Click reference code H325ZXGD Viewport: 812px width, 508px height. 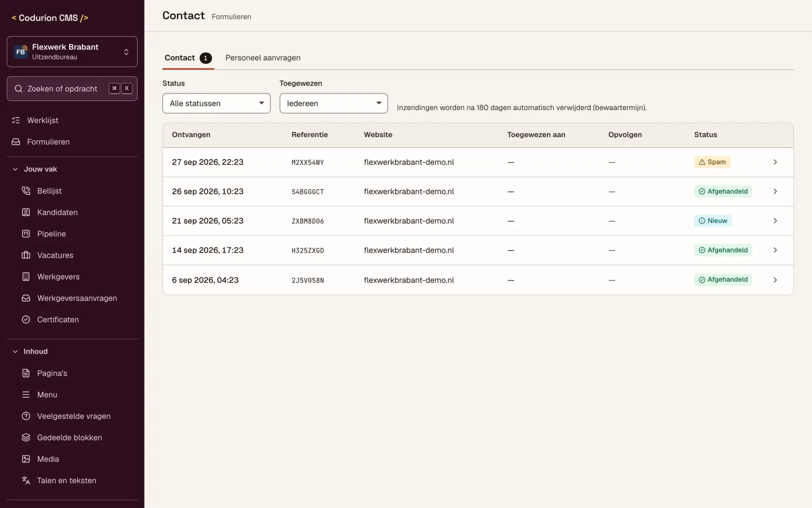pos(308,250)
